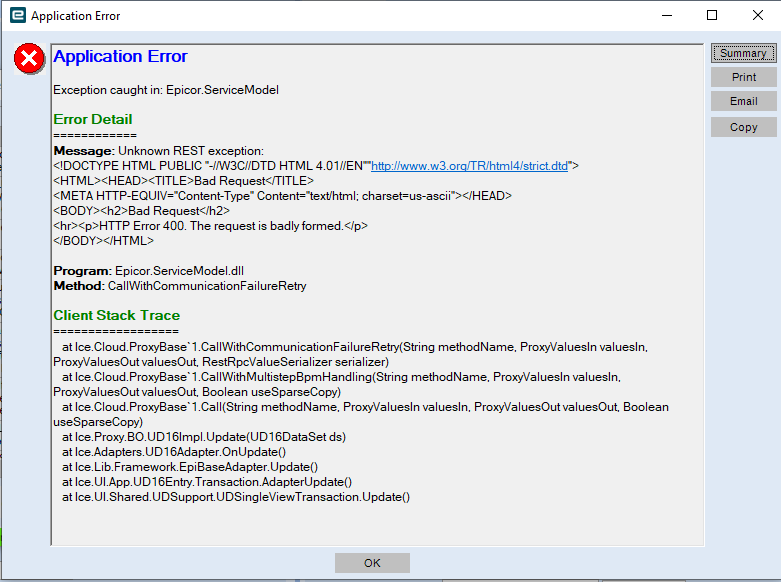781x582 pixels.
Task: Click the UD16Impl.Update stack trace line
Action: pyautogui.click(x=204, y=437)
